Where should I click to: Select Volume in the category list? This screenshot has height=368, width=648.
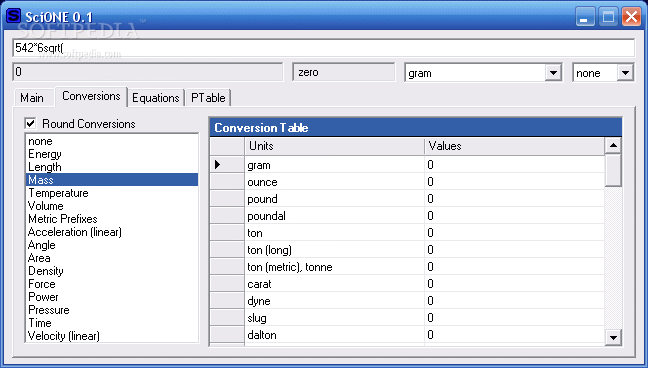(112, 206)
